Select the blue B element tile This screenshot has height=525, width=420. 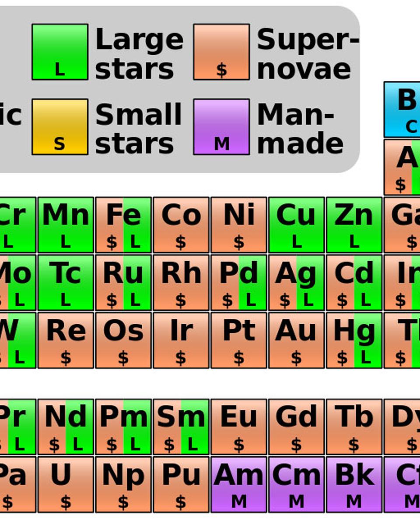point(402,109)
